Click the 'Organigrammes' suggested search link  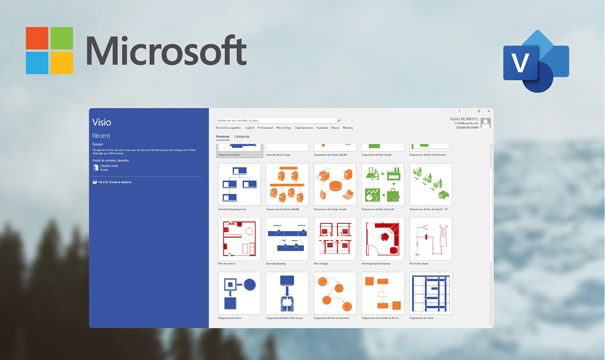tap(304, 128)
